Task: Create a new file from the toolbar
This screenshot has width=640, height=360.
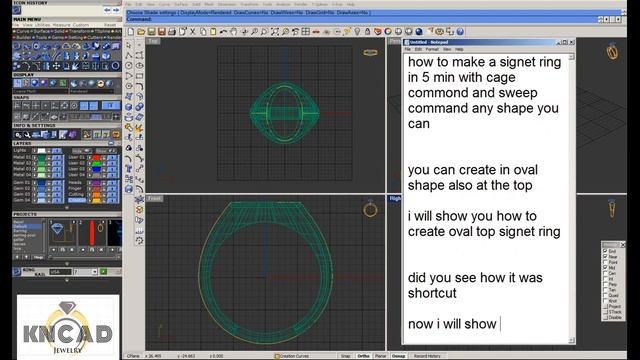Action: click(131, 31)
